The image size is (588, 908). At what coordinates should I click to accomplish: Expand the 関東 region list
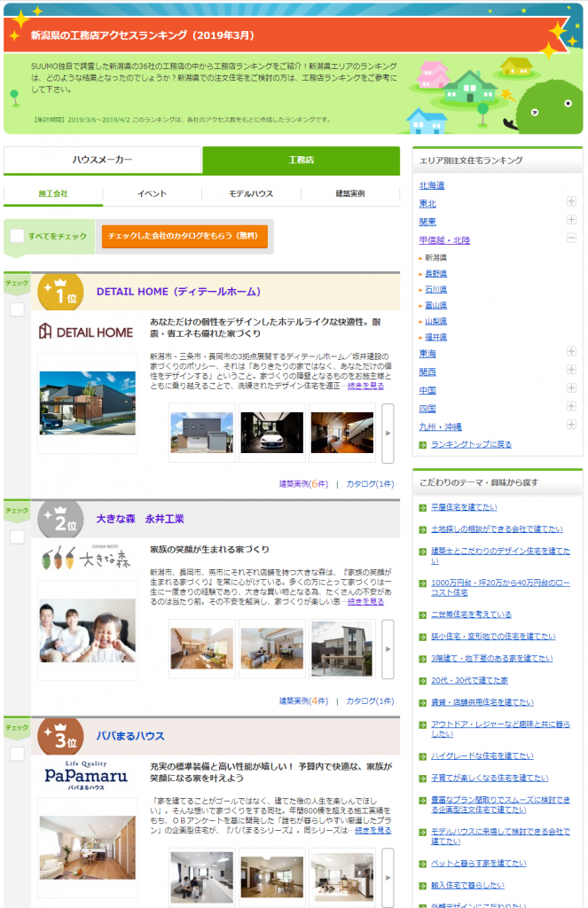coord(571,221)
